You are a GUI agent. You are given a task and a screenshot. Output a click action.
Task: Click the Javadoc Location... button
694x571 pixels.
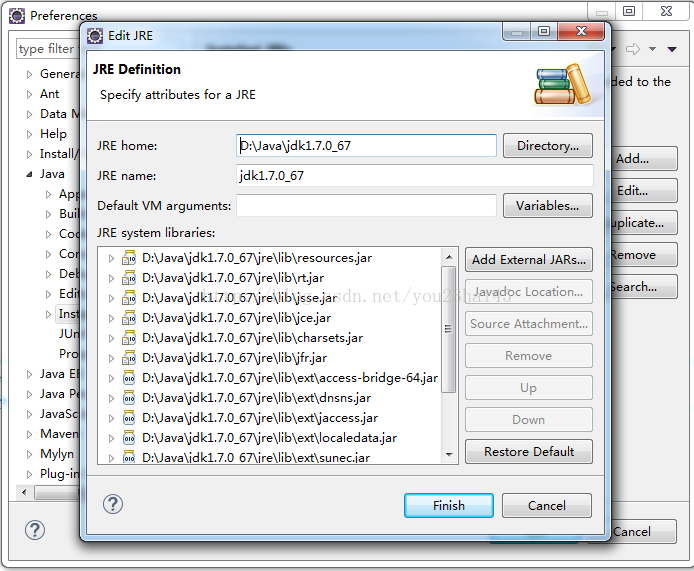pyautogui.click(x=528, y=292)
